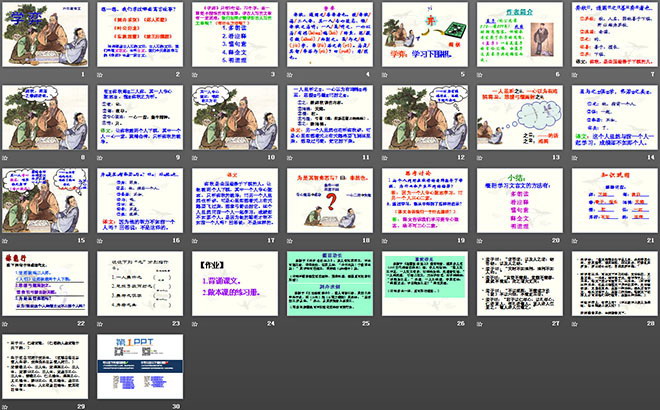Select slide 21 thumbnail
This screenshot has height=410, width=660.
615,201
